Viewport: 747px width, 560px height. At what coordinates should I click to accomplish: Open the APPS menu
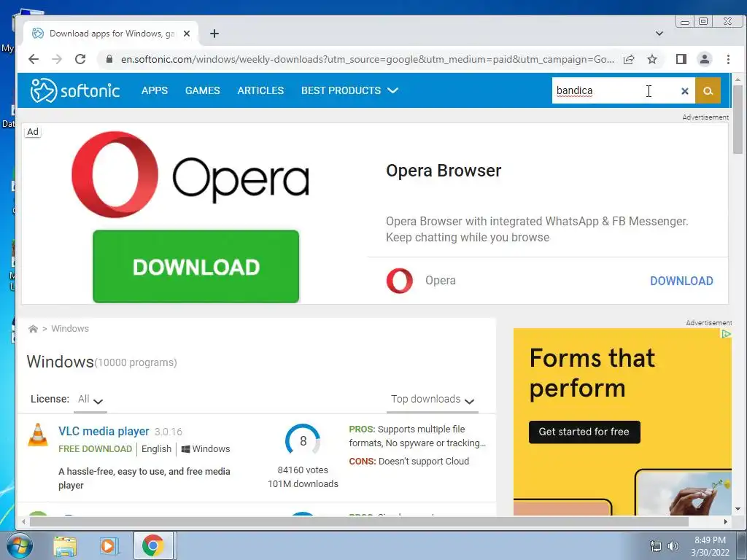point(155,90)
